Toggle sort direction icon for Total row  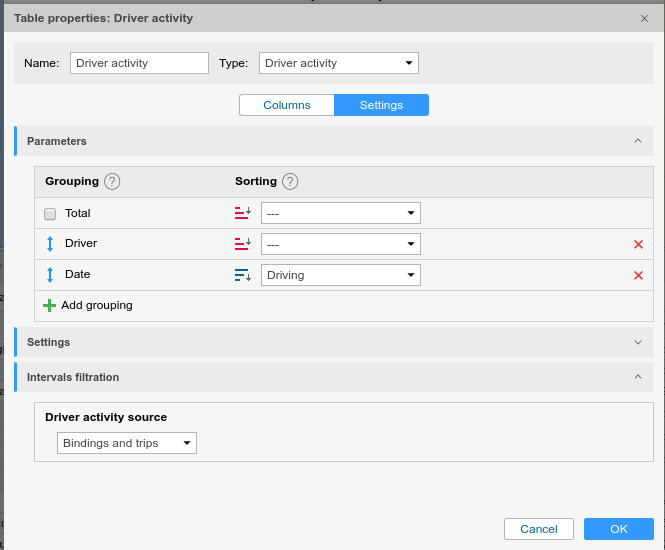pyautogui.click(x=242, y=213)
